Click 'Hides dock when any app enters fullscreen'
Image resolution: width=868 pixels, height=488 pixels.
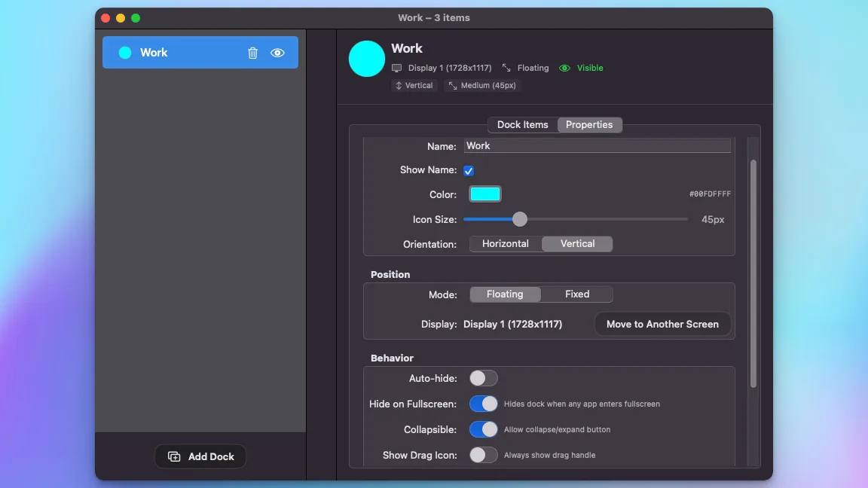(582, 404)
